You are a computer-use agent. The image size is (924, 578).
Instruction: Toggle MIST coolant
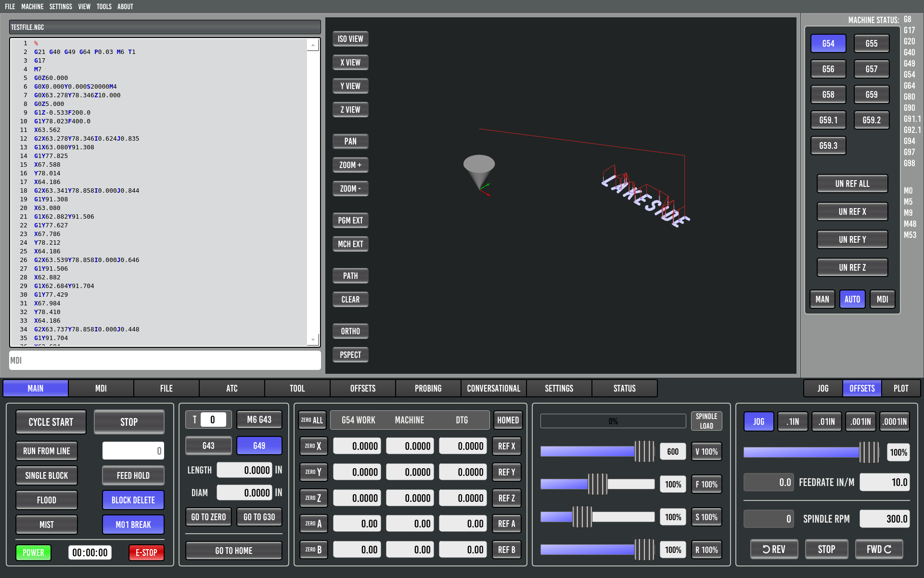pos(47,525)
